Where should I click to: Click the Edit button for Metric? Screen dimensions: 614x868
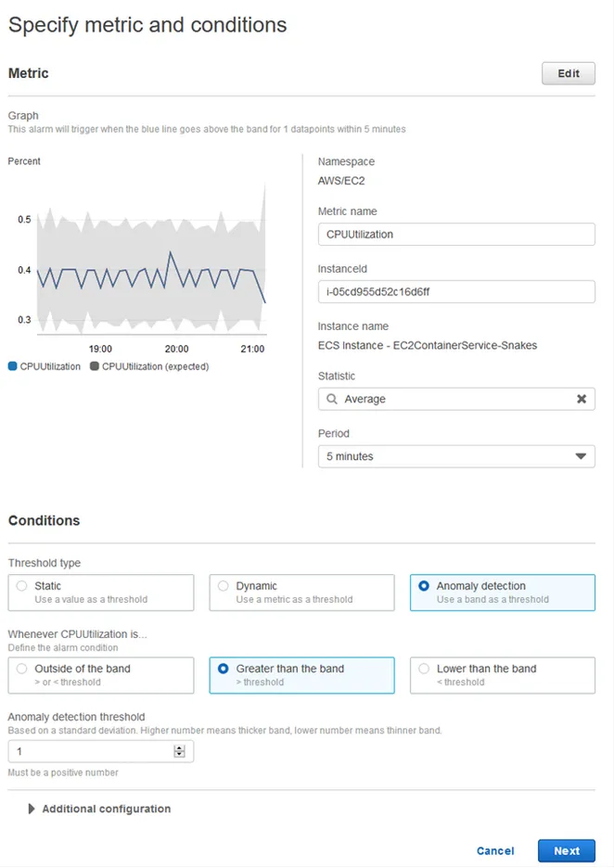point(568,74)
